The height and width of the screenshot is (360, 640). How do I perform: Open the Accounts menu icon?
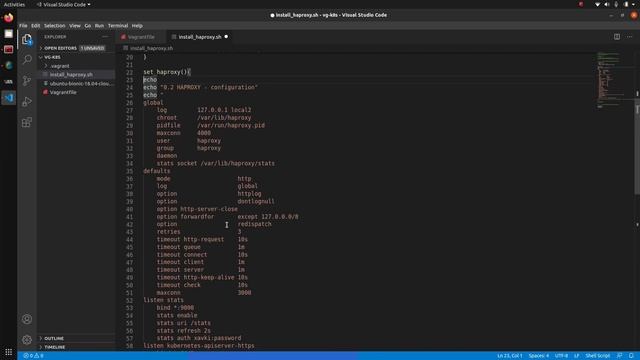click(x=27, y=319)
